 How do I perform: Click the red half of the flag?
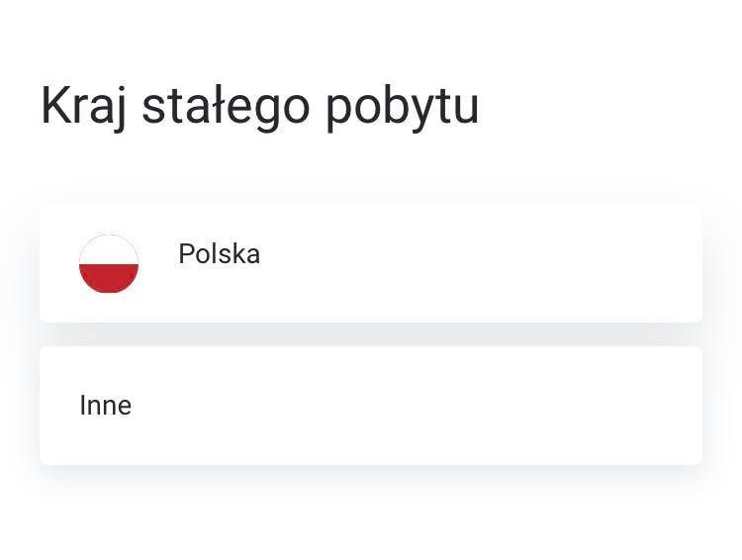point(109,278)
